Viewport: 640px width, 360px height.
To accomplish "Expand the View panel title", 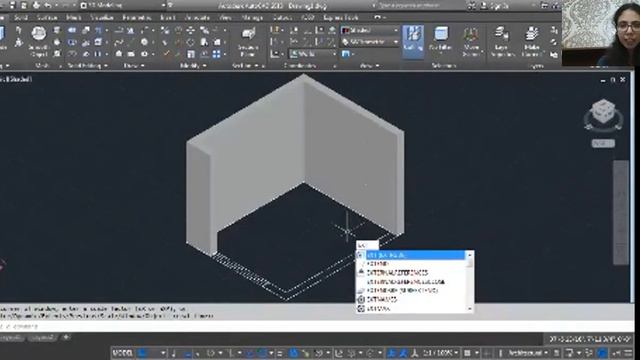I will click(x=369, y=65).
